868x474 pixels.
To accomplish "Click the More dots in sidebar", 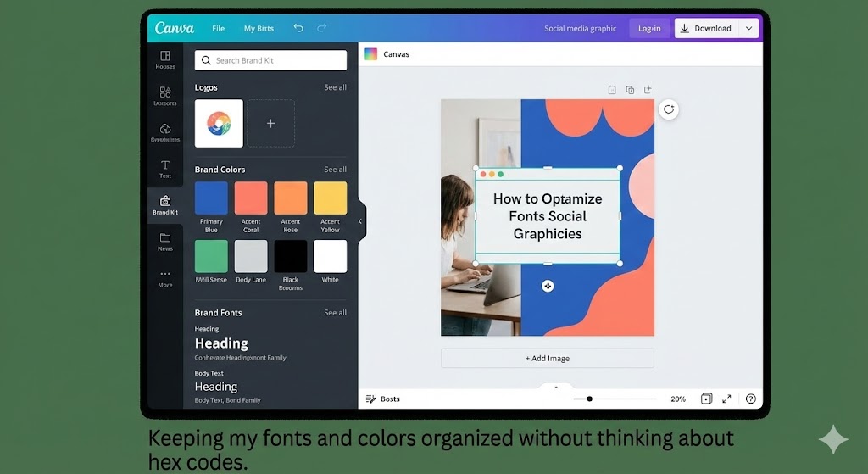I will pyautogui.click(x=165, y=278).
